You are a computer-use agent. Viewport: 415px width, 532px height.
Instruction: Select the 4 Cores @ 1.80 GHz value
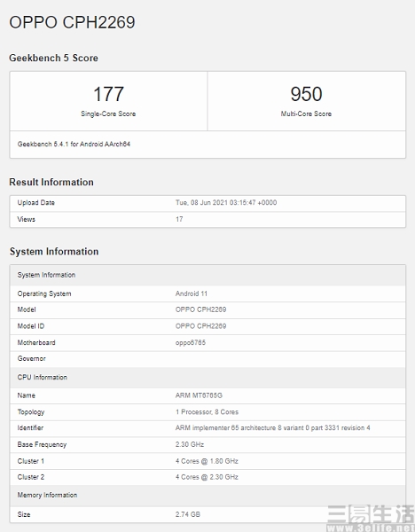point(207,461)
